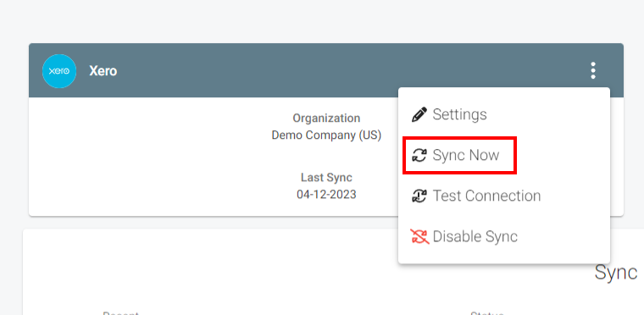Click the red crossed-out sync icon
This screenshot has width=644, height=315.
coord(419,236)
